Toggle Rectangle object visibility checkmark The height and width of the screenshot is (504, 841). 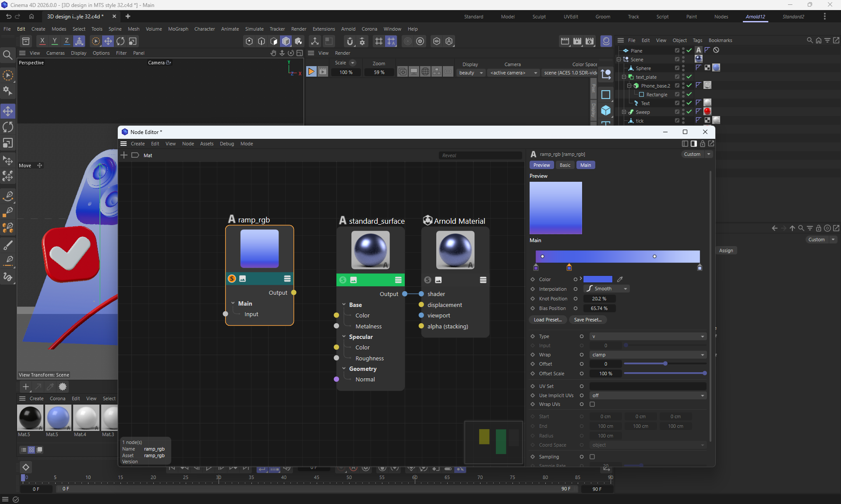click(689, 94)
